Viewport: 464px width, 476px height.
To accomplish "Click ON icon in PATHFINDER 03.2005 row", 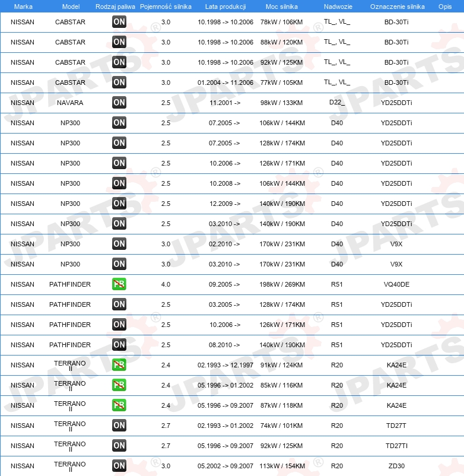I will click(119, 304).
